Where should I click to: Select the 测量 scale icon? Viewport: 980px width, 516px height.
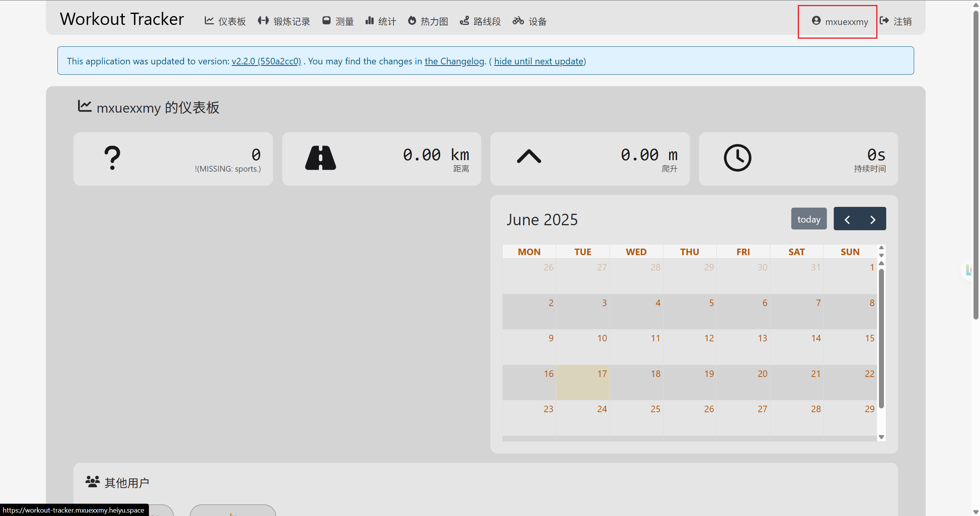point(326,21)
